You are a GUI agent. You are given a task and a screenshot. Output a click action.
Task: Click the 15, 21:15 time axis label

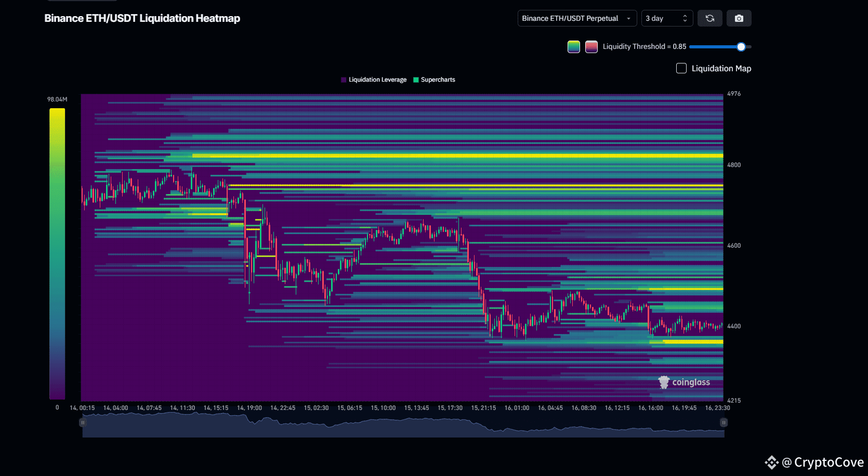coord(483,408)
